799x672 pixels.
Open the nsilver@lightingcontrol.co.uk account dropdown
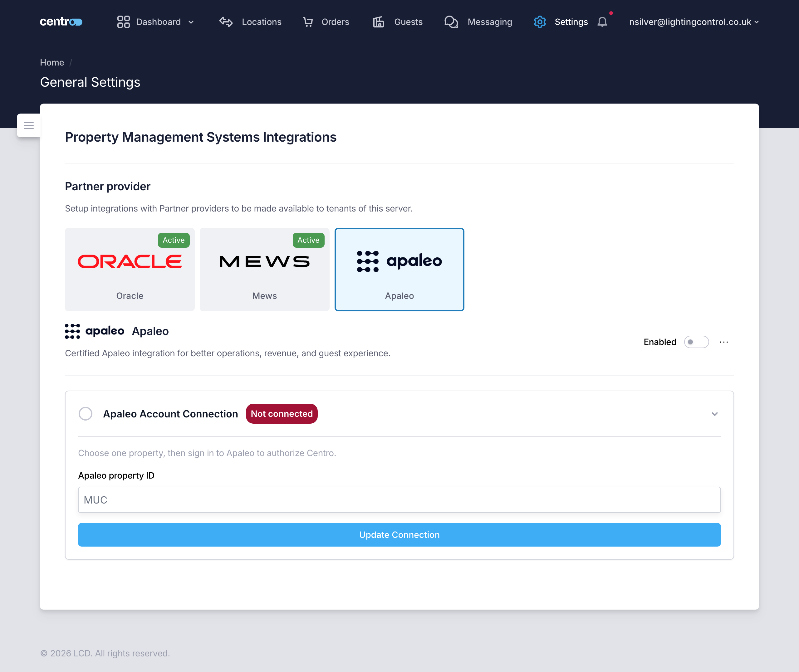point(694,22)
